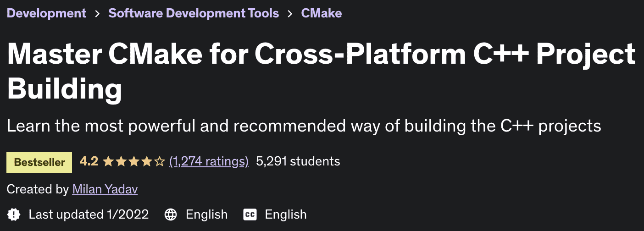Click the English captions label beside CC
The height and width of the screenshot is (231, 644).
(x=286, y=214)
